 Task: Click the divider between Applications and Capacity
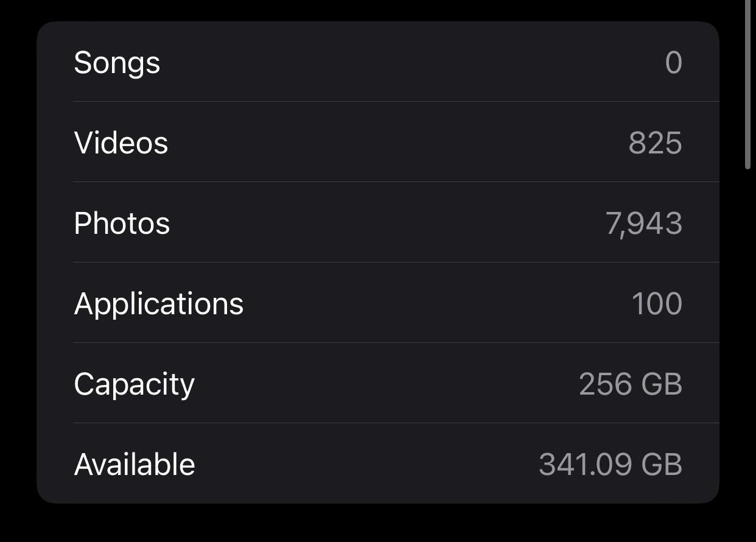(x=396, y=343)
